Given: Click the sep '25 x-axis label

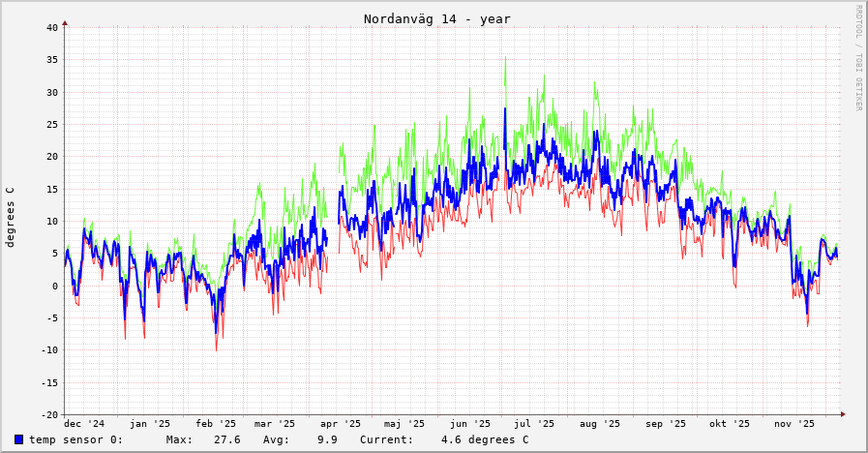Looking at the screenshot, I should 666,424.
